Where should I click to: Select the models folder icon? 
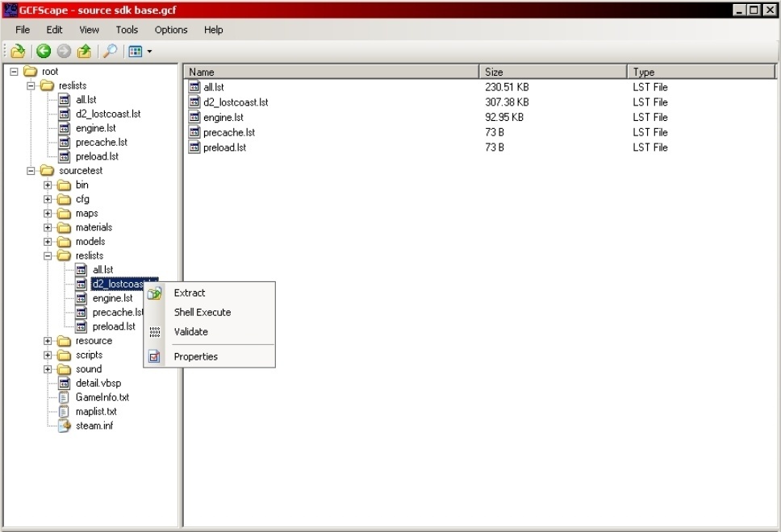pyautogui.click(x=65, y=242)
